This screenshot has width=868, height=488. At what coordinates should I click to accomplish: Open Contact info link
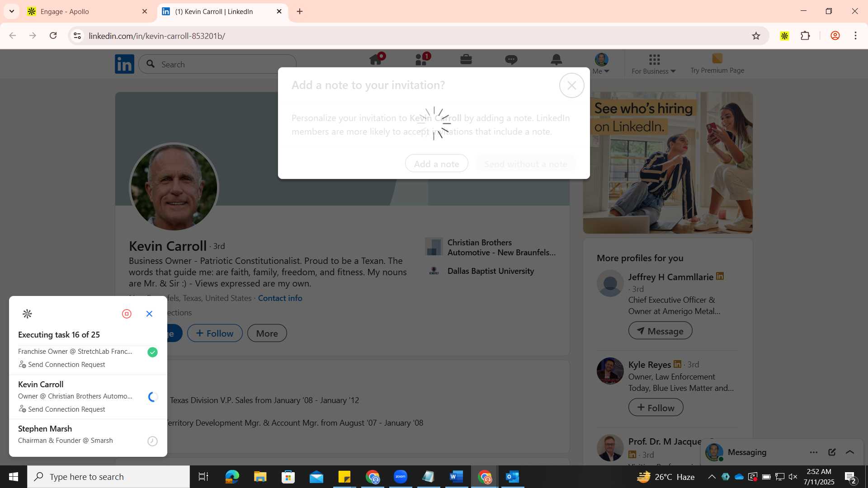coord(280,298)
